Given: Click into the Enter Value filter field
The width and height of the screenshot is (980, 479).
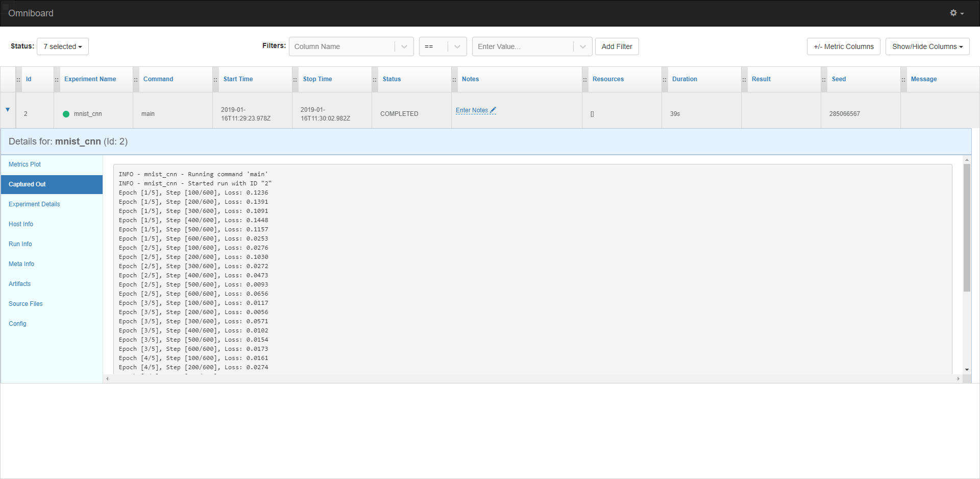Looking at the screenshot, I should click(523, 46).
